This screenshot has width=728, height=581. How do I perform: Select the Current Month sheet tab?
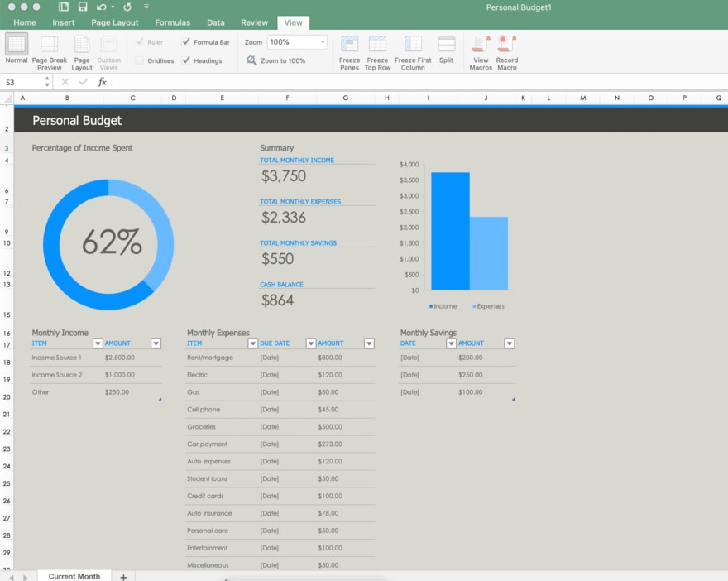pos(74,576)
